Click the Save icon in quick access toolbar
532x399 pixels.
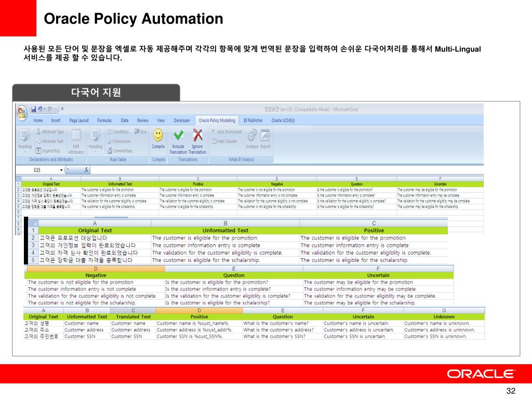pos(34,109)
